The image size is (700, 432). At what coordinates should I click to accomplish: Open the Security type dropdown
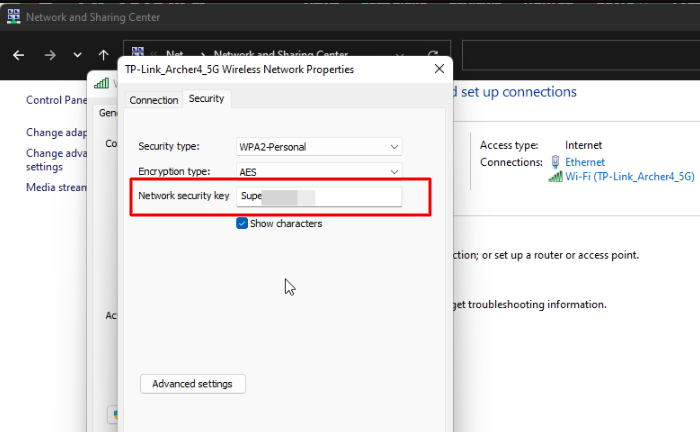coord(319,147)
